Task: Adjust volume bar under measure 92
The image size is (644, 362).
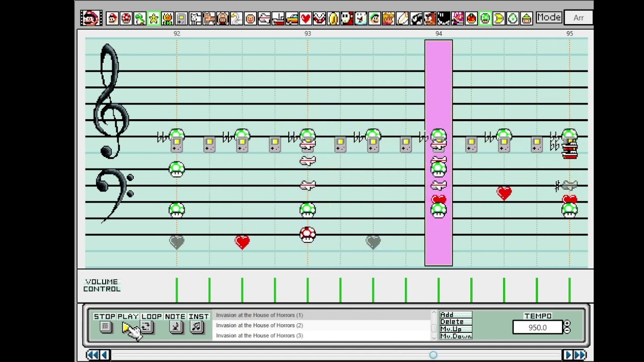Action: 177,291
